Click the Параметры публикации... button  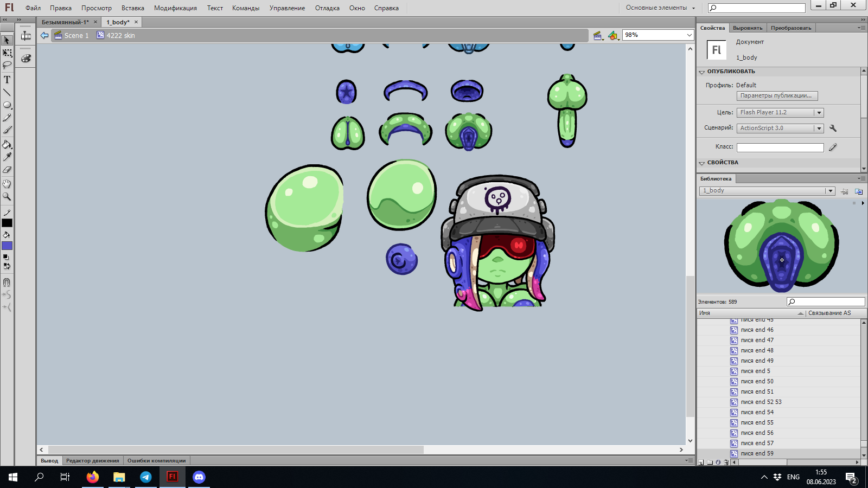tap(777, 96)
